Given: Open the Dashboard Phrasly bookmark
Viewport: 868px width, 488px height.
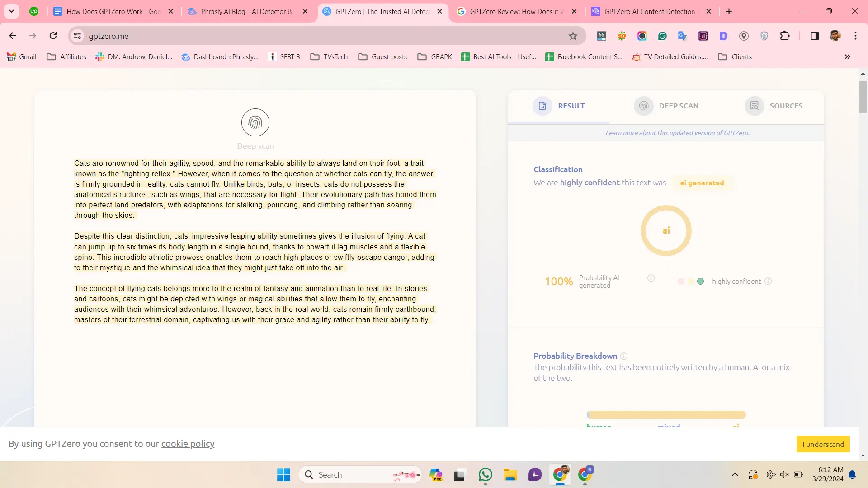Looking at the screenshot, I should coord(220,57).
